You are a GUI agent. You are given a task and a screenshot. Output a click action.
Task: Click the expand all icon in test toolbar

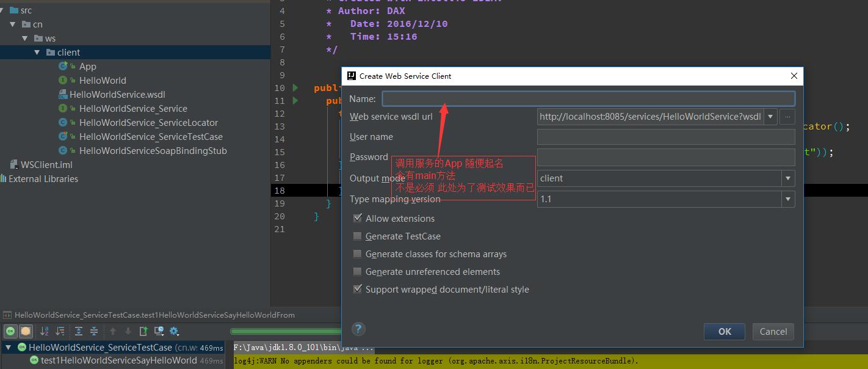coord(79,331)
